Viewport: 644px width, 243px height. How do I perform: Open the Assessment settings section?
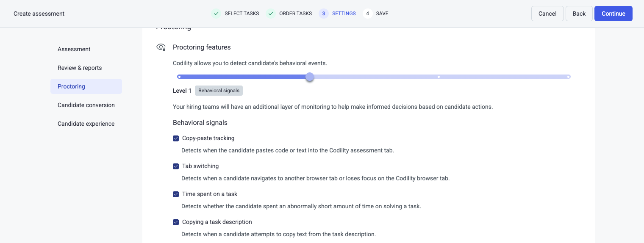[x=86, y=49]
